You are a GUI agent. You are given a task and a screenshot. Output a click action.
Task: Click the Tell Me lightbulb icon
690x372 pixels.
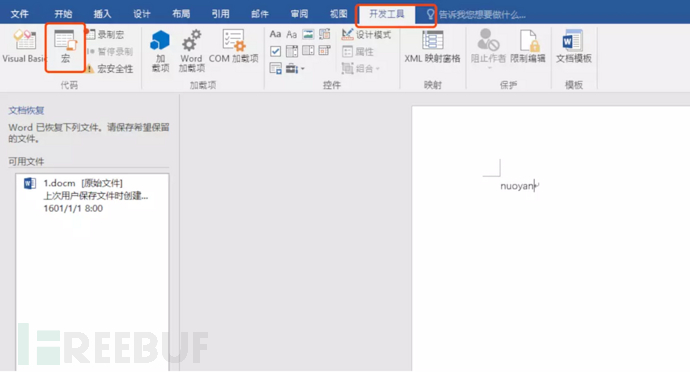click(x=430, y=15)
